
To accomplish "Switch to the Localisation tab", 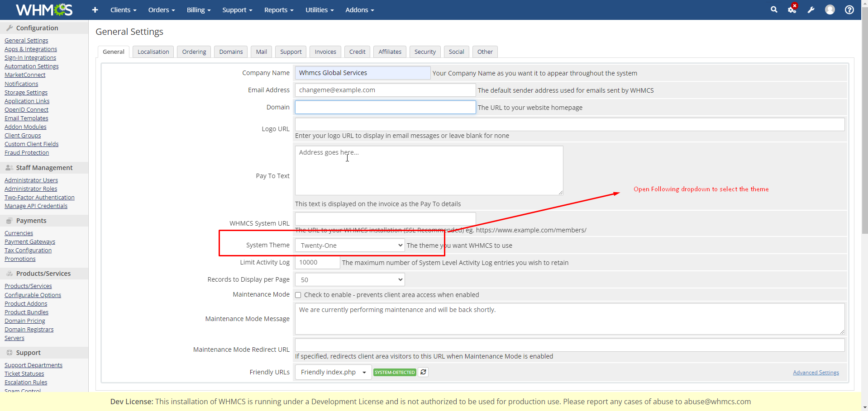I will (153, 52).
